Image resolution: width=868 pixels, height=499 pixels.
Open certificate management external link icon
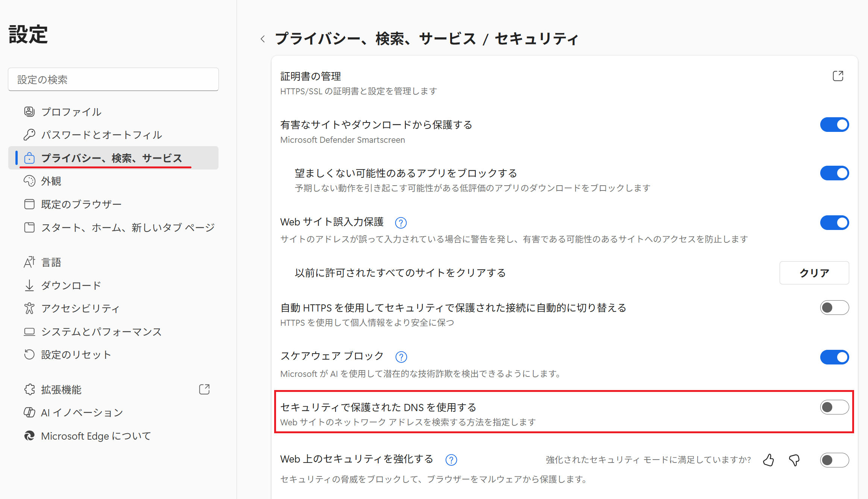[838, 76]
